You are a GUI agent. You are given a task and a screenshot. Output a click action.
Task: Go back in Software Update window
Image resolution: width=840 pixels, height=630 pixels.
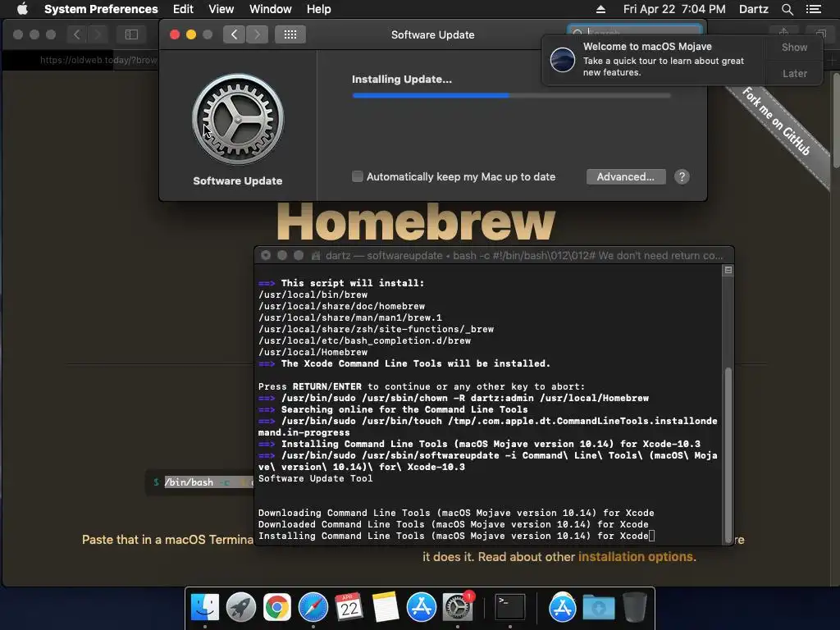pyautogui.click(x=234, y=34)
